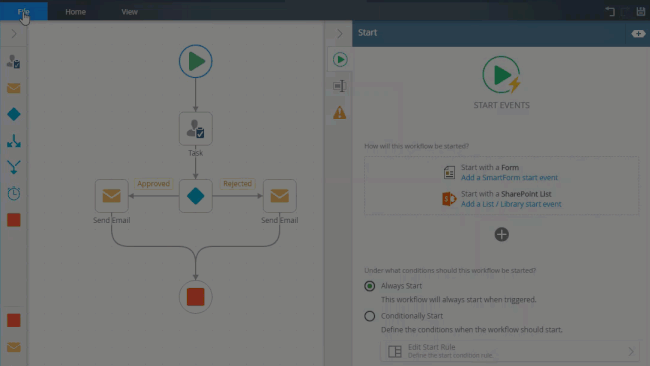Select the top Send Email tool in toolbox
This screenshot has width=650, height=366.
[x=14, y=88]
